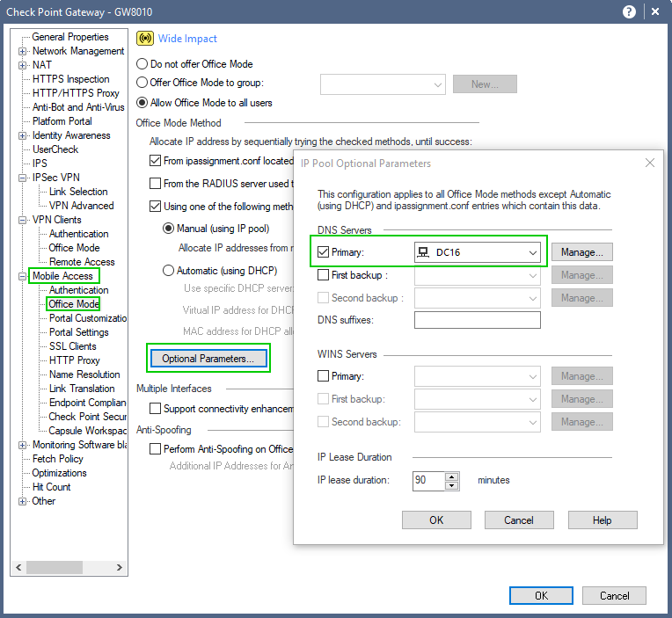The height and width of the screenshot is (618, 672).
Task: Select Manual (using IP pool) option
Action: click(168, 229)
